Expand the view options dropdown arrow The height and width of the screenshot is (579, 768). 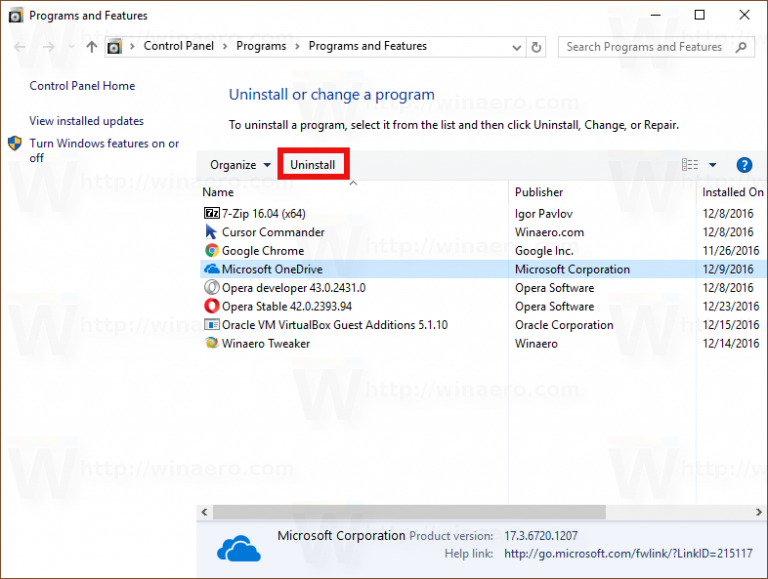click(713, 165)
